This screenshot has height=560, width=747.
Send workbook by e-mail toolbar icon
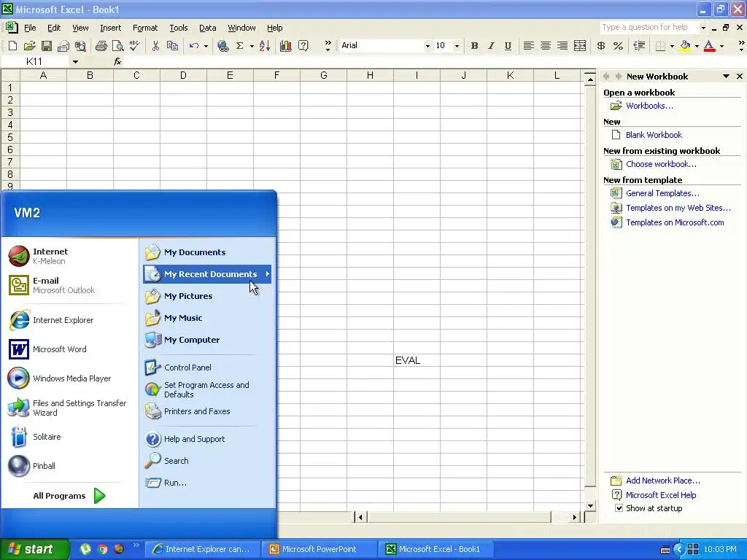[x=63, y=46]
